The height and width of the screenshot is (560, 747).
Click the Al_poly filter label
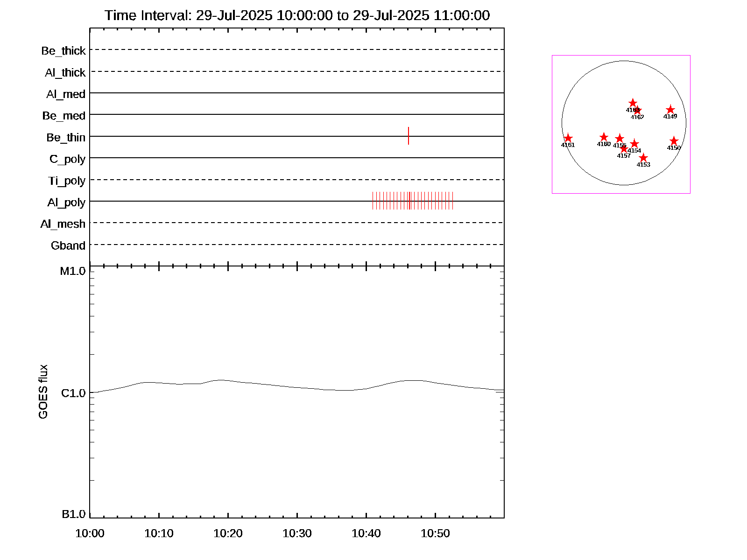coord(66,203)
